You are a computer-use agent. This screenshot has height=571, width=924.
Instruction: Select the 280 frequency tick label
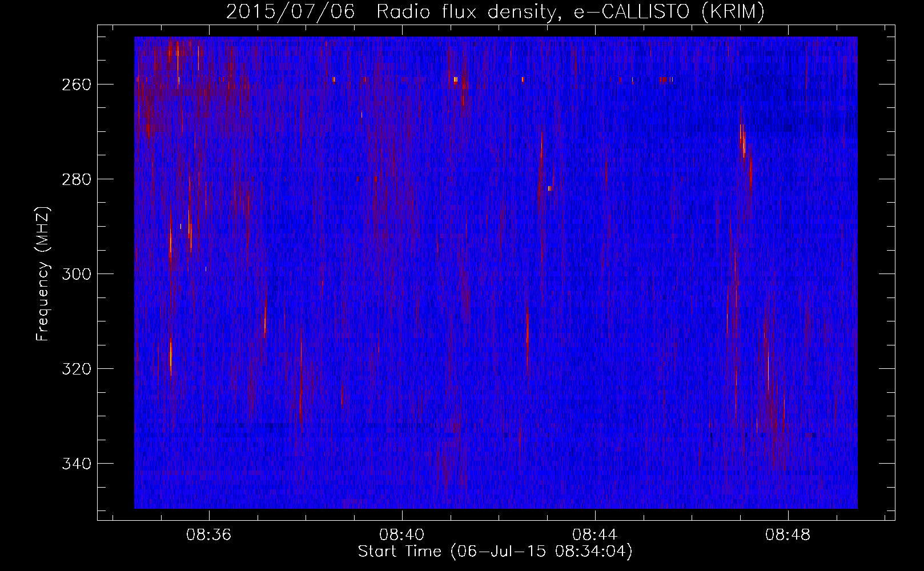tap(76, 179)
